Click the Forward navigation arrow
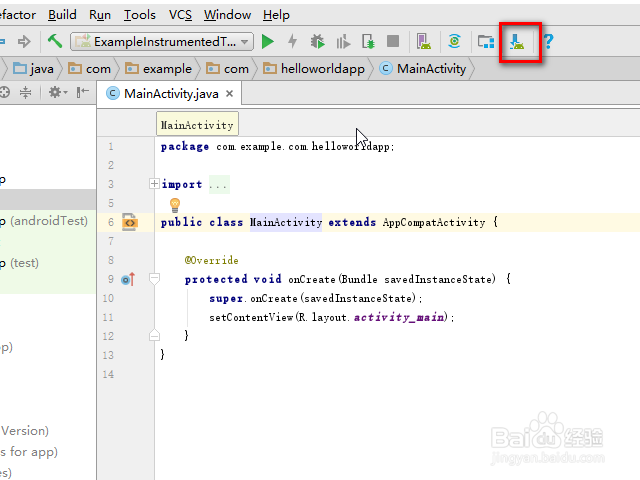This screenshot has width=640, height=480. [24, 41]
